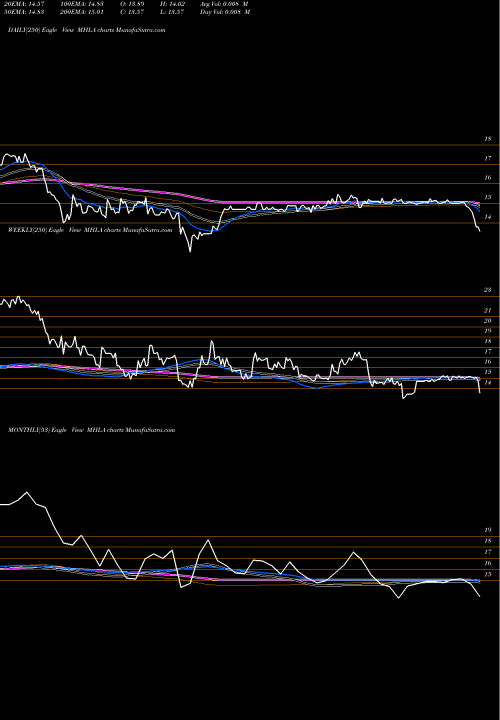Click the 23 axis label on weekly chart
Viewport: 500px width, 720px height.
pyautogui.click(x=488, y=290)
